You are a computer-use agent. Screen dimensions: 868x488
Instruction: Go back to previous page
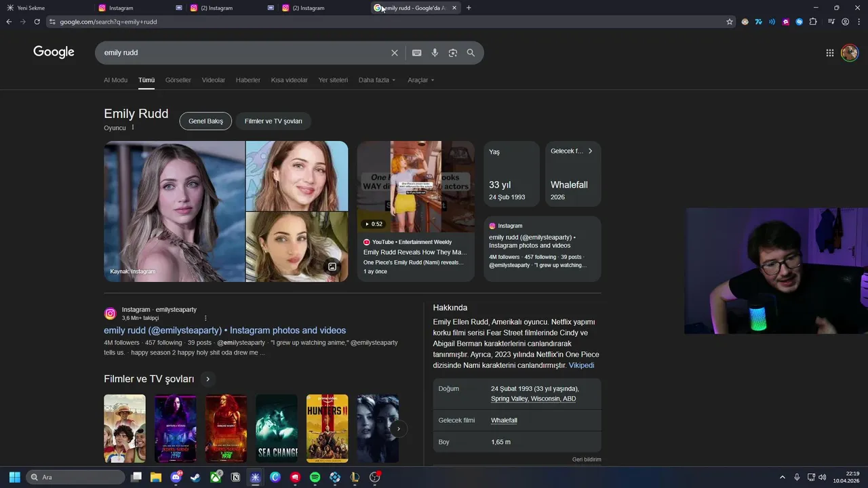[x=9, y=22]
